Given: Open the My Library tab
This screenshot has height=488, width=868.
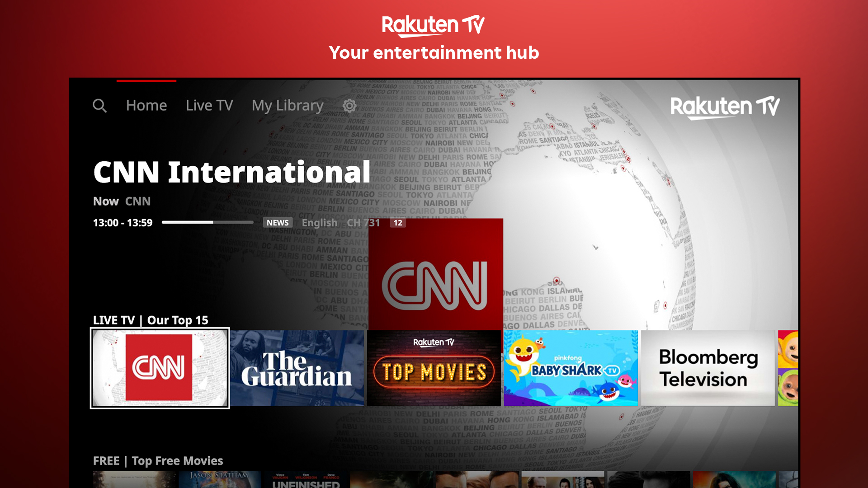Looking at the screenshot, I should pyautogui.click(x=287, y=105).
